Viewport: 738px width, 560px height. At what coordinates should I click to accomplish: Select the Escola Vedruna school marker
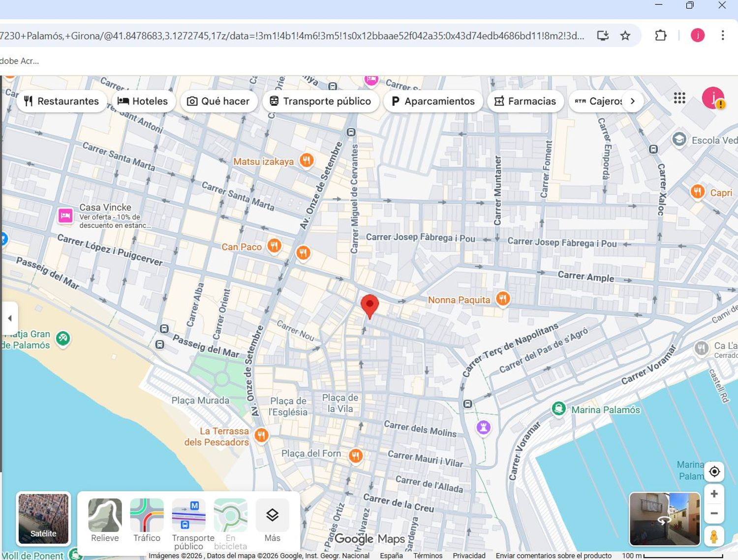pos(679,139)
